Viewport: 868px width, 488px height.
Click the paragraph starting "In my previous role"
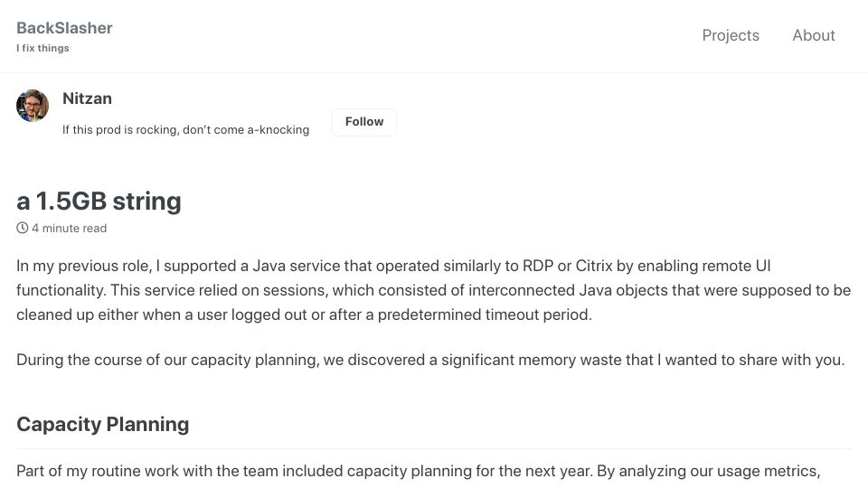click(433, 290)
